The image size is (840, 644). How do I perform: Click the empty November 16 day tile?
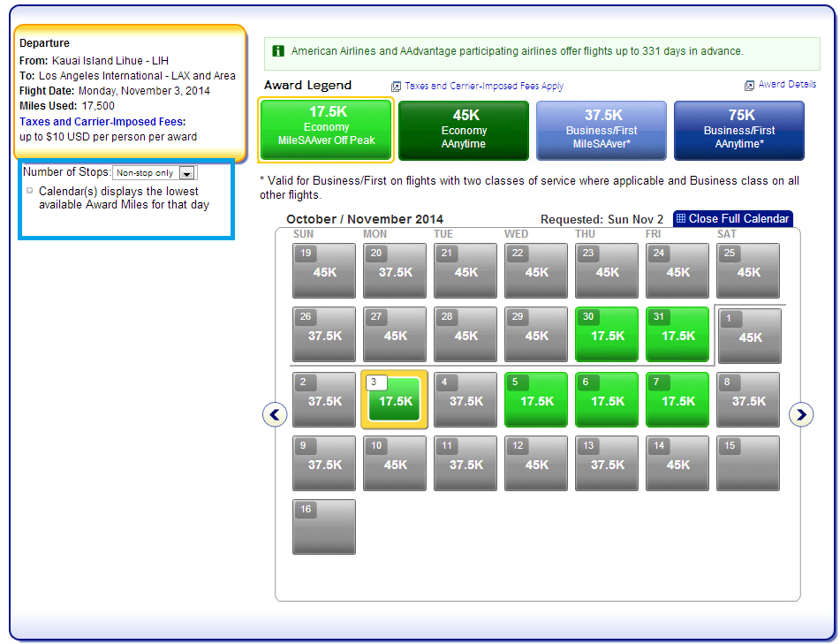coord(324,527)
